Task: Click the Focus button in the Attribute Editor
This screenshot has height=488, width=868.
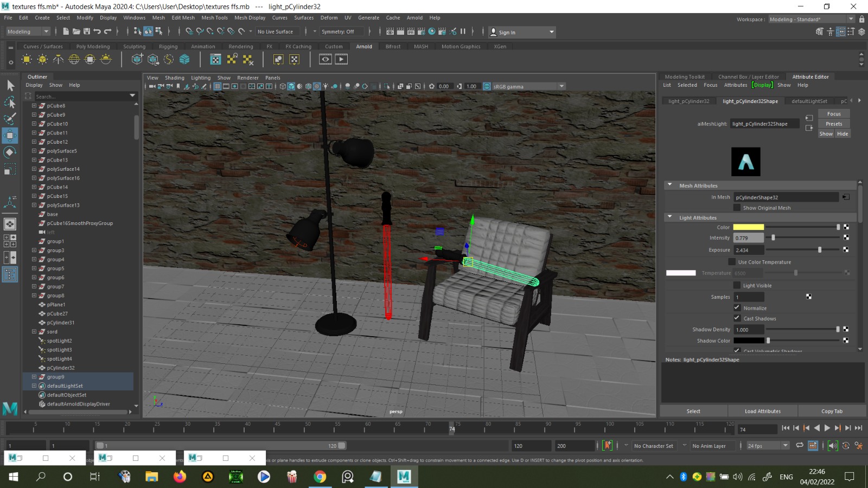Action: (833, 113)
